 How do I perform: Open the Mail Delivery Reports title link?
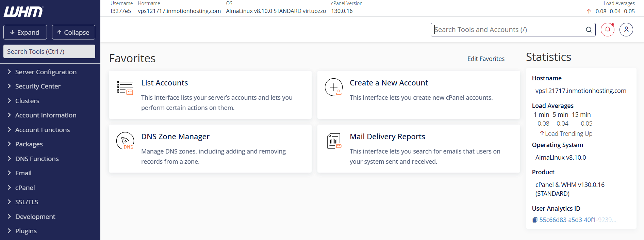[387, 137]
